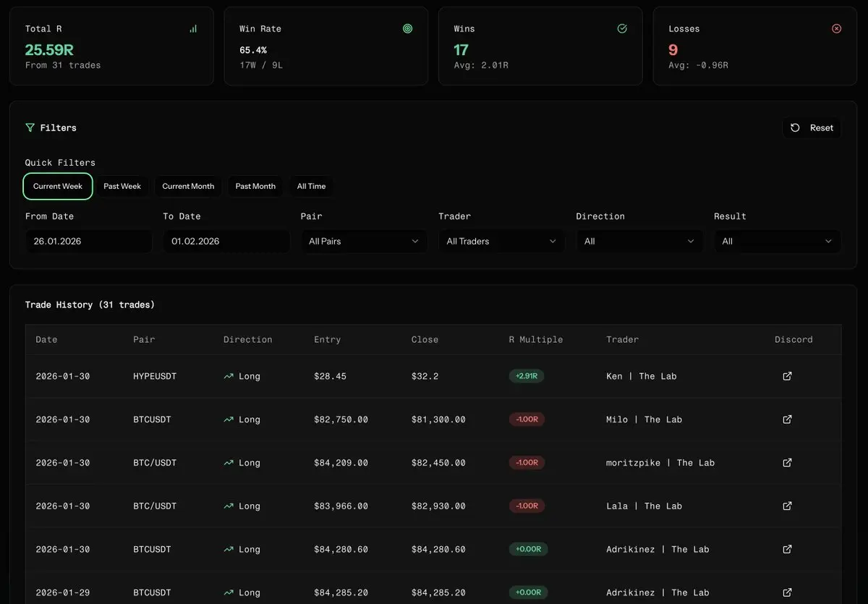
Task: Click Long trend arrow in HYPEUSDT row
Action: pyautogui.click(x=229, y=376)
